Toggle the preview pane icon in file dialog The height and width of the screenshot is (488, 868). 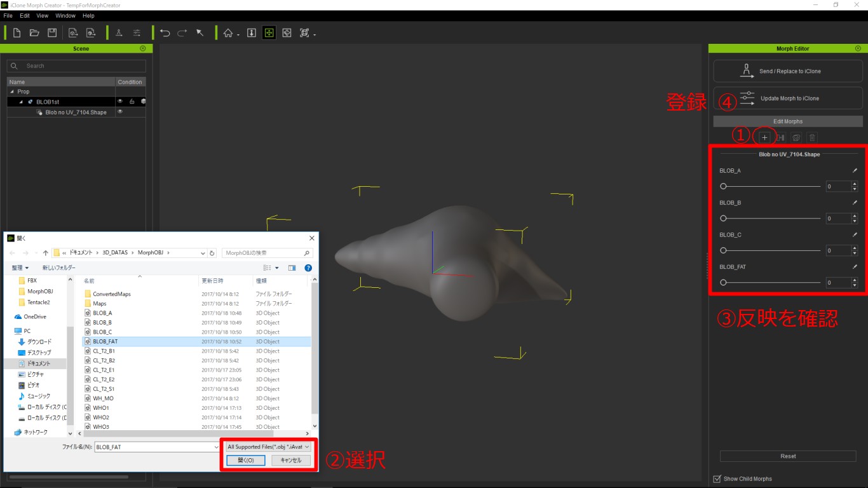tap(292, 268)
